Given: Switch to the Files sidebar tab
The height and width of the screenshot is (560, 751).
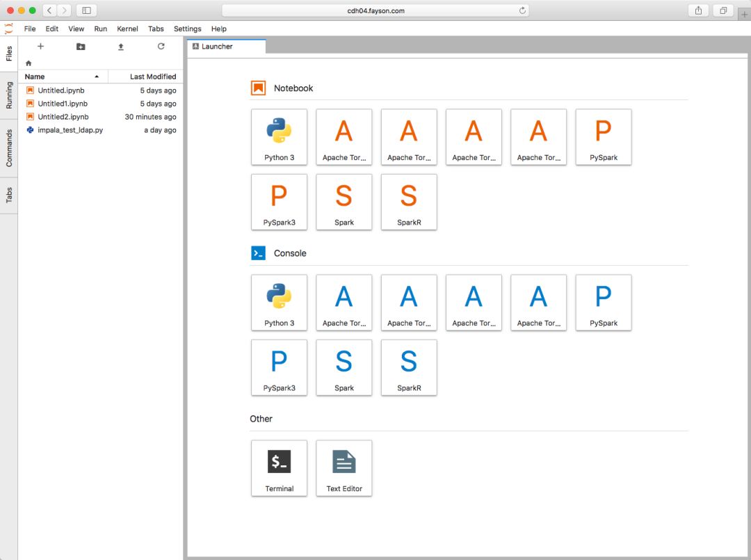Looking at the screenshot, I should click(8, 54).
